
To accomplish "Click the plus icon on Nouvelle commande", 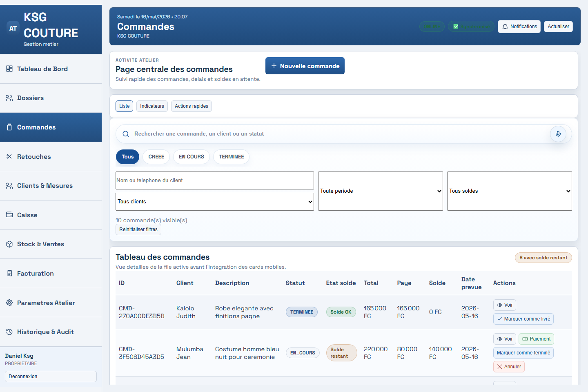I will tap(274, 66).
